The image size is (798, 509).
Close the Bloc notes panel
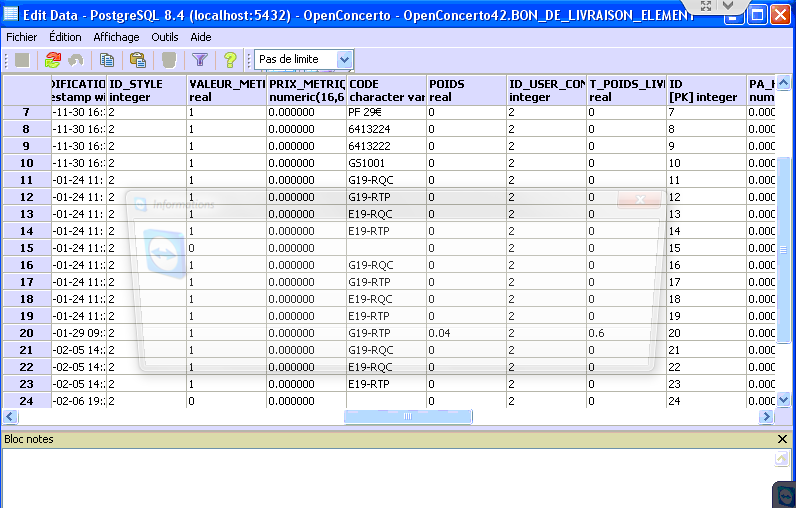coord(782,439)
